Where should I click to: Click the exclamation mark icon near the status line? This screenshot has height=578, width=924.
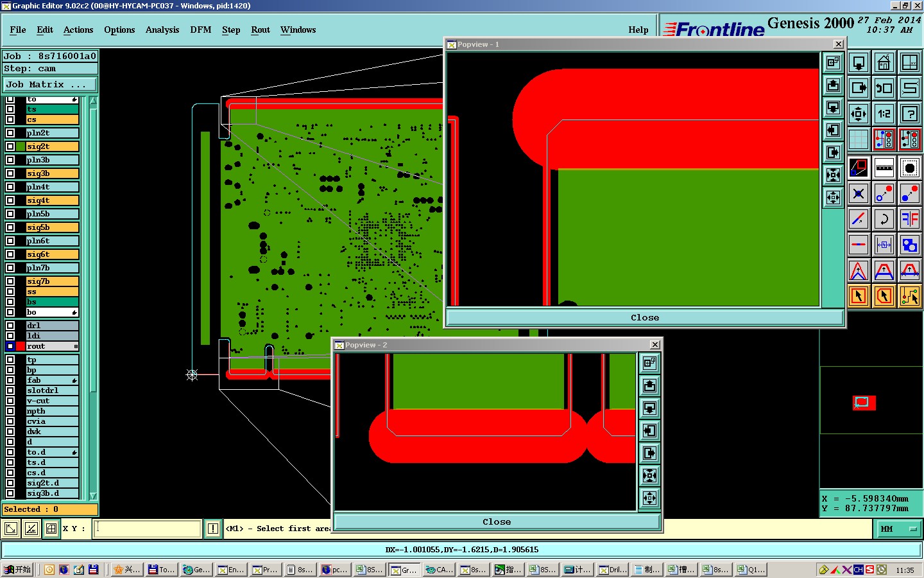(213, 529)
